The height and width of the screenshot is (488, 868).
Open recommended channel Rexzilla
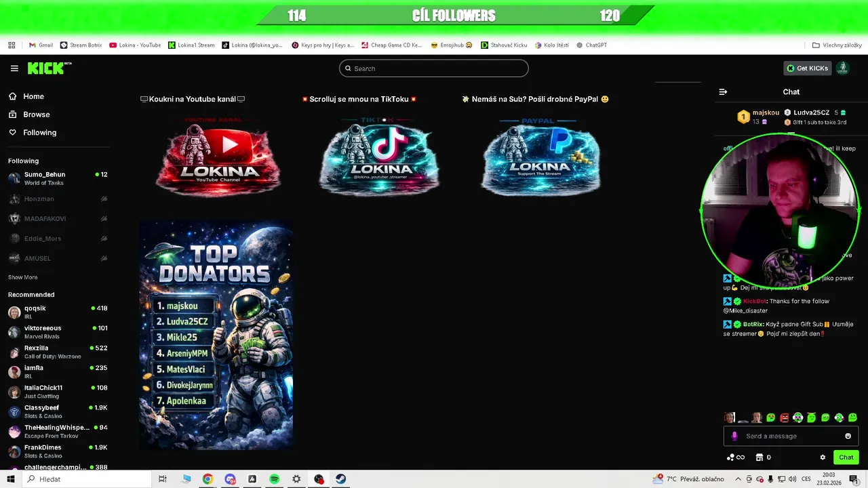coord(58,352)
